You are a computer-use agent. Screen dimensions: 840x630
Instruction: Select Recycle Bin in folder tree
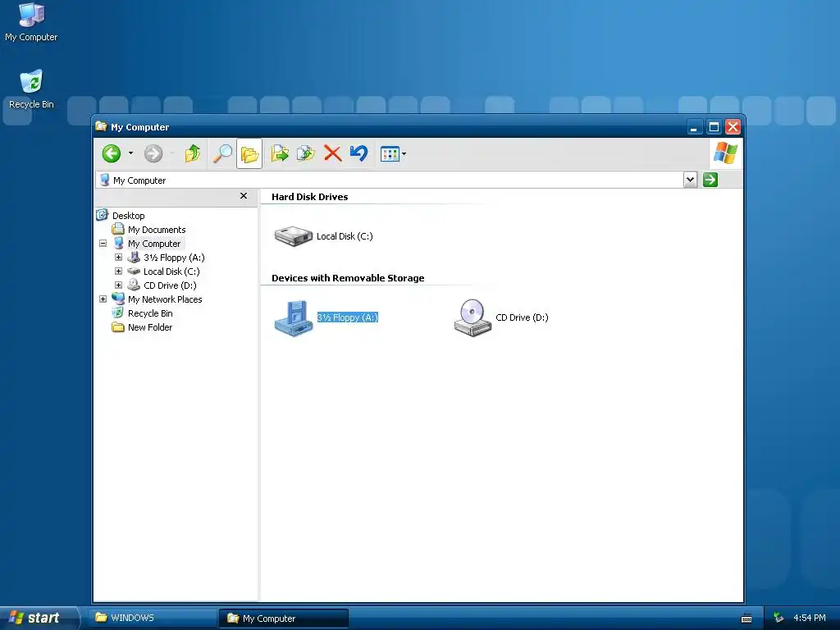[150, 313]
